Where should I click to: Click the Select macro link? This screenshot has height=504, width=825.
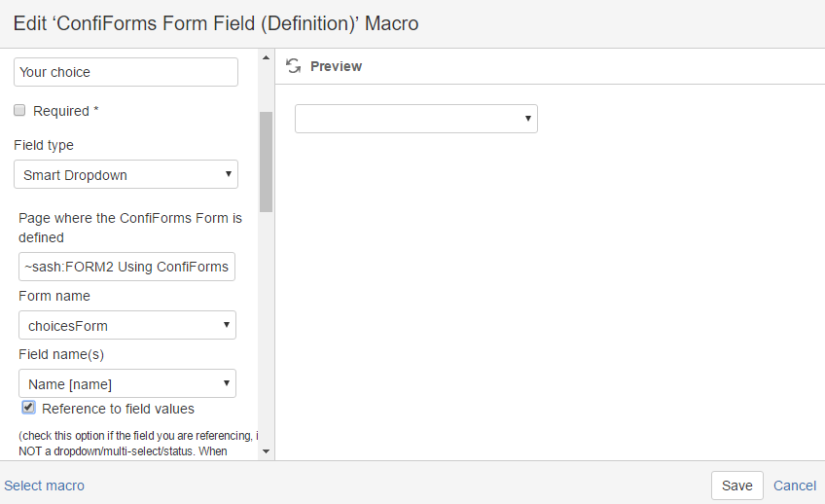(x=44, y=486)
